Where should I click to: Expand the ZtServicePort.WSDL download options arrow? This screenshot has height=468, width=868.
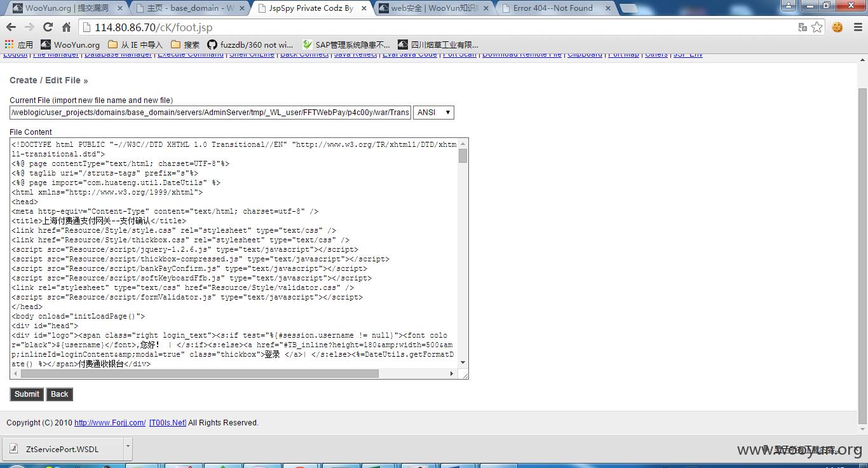pos(128,449)
